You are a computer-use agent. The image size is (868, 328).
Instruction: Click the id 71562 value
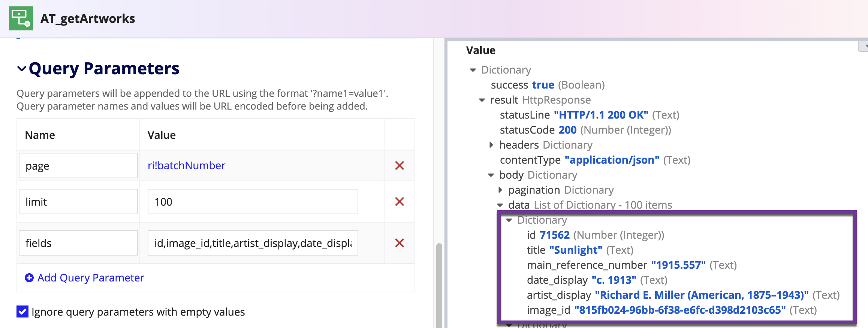[x=555, y=235]
